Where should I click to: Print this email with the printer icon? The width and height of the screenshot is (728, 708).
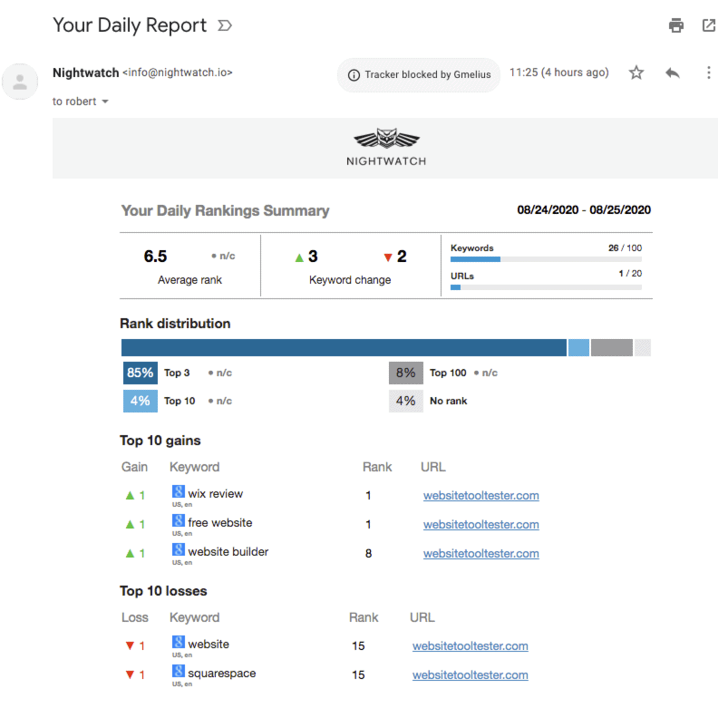(x=676, y=25)
